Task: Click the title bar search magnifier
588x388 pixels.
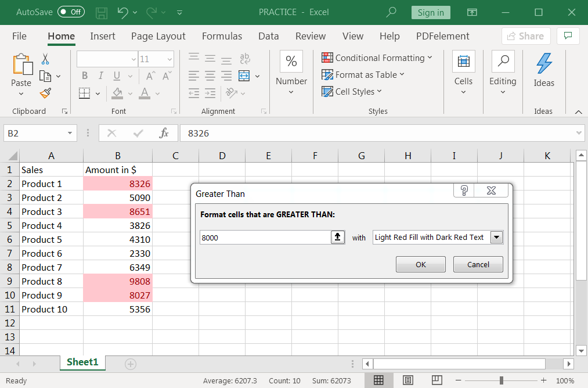Action: 391,12
